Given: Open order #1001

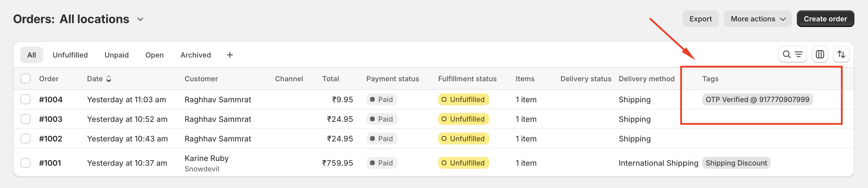Looking at the screenshot, I should pyautogui.click(x=50, y=163).
